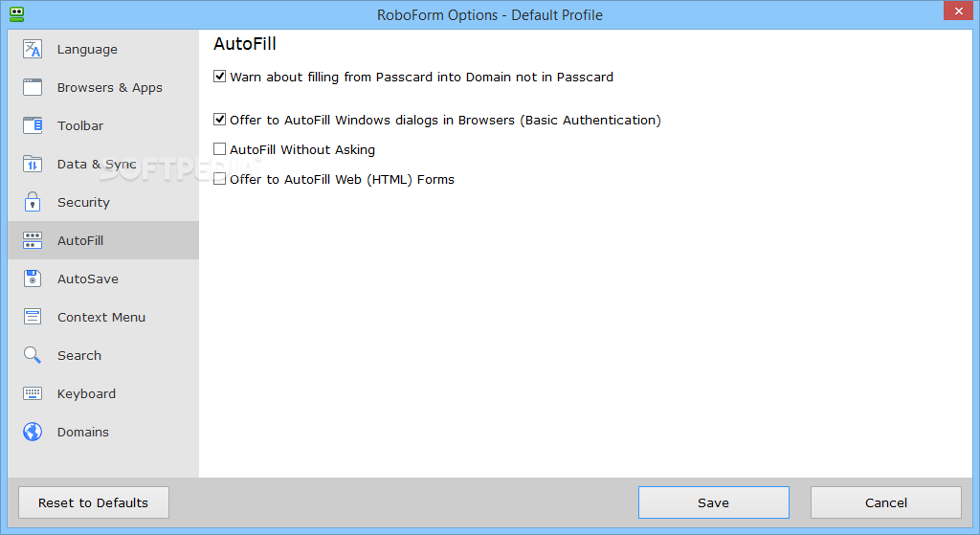980x535 pixels.
Task: Click the Keyboard icon in sidebar
Action: (x=32, y=393)
